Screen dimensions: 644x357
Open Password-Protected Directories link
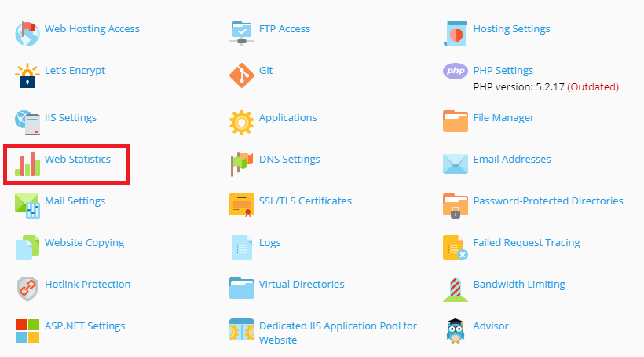pos(547,201)
